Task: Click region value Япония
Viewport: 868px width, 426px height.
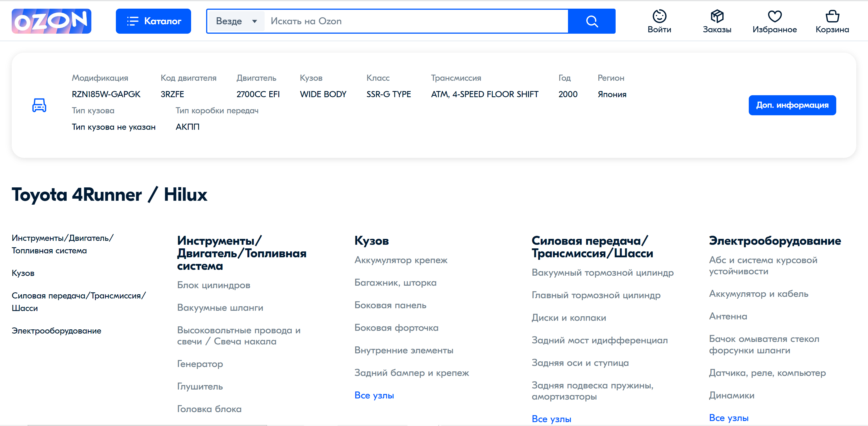Action: pos(612,94)
